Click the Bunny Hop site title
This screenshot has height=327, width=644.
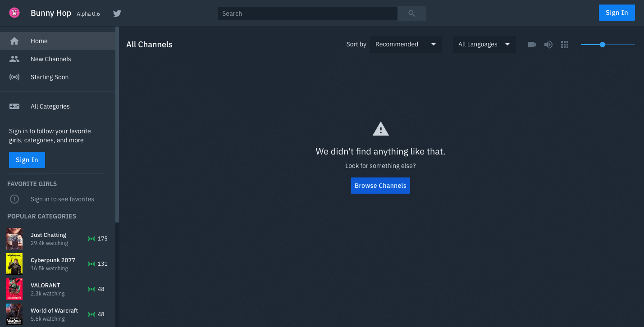point(51,13)
